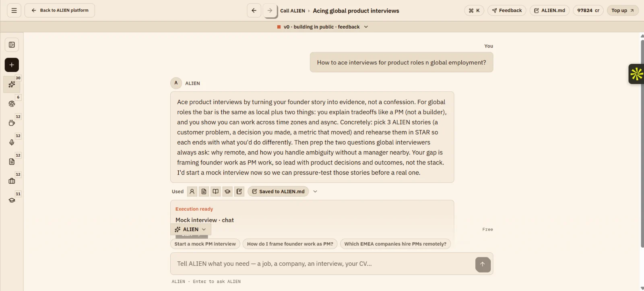Click the Mock interview · chat title
644x291 pixels.
(x=204, y=220)
